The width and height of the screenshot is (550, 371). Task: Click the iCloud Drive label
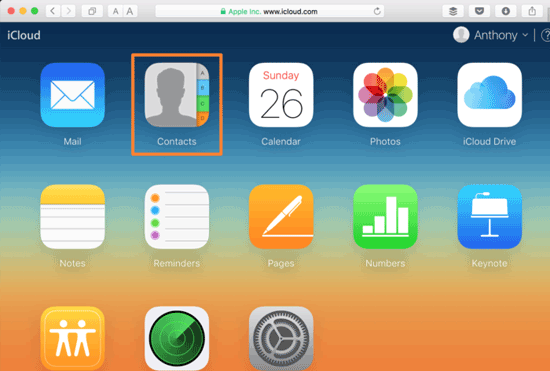489,141
